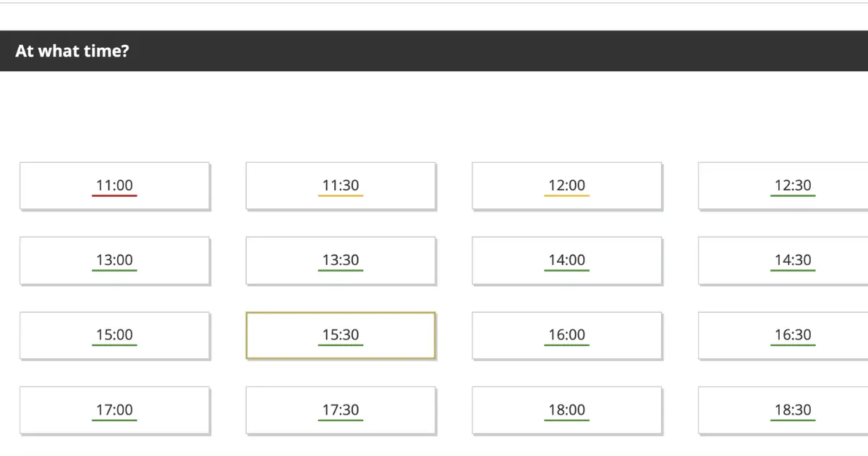This screenshot has height=456, width=868.
Task: Select the 15:00 time slot
Action: pos(114,336)
